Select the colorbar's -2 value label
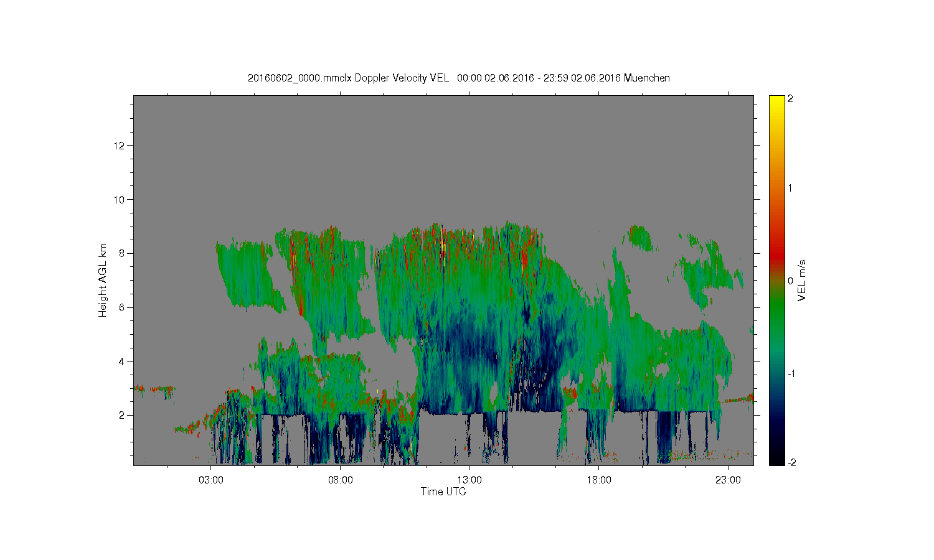934x560 pixels. (791, 462)
